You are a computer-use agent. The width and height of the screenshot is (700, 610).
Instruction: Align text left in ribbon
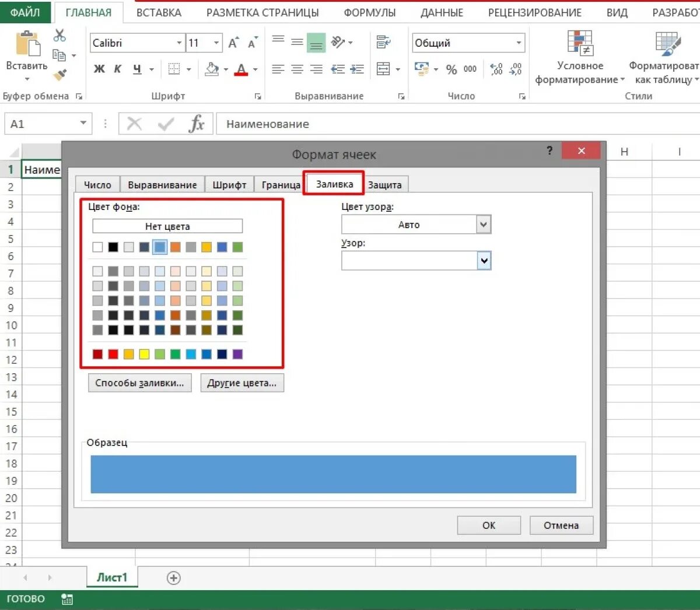[x=278, y=69]
